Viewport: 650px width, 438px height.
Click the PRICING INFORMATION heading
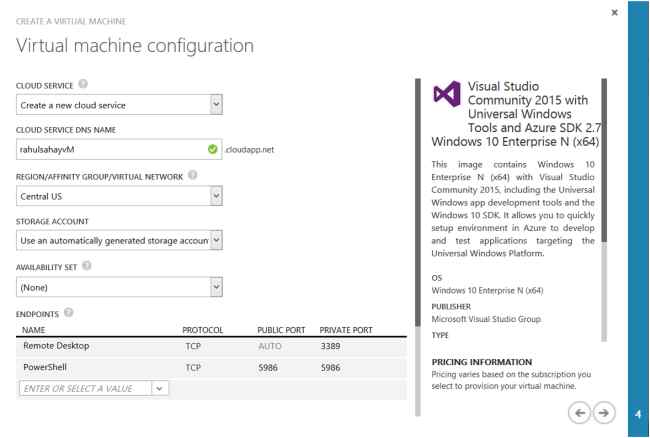(x=482, y=362)
